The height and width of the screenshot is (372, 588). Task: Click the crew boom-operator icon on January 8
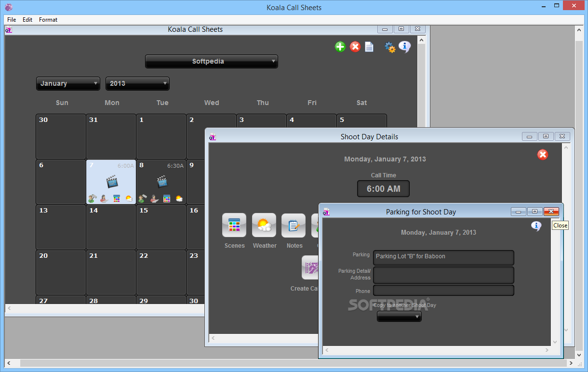[142, 198]
